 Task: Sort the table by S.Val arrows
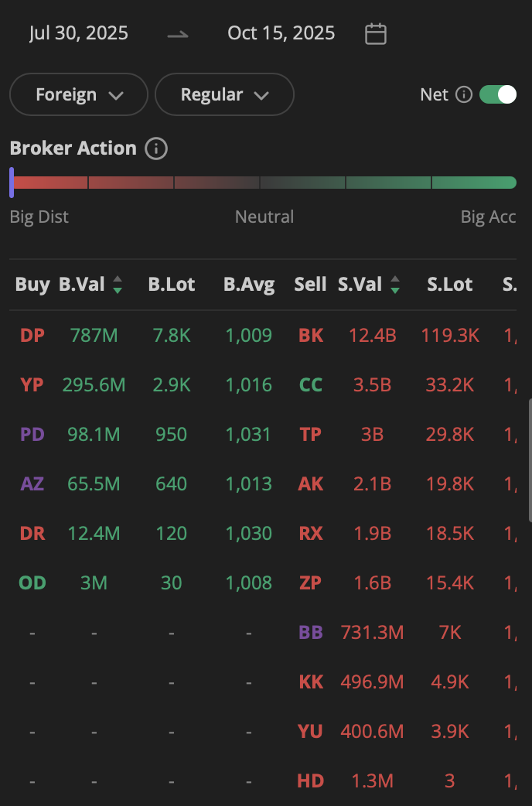point(395,285)
